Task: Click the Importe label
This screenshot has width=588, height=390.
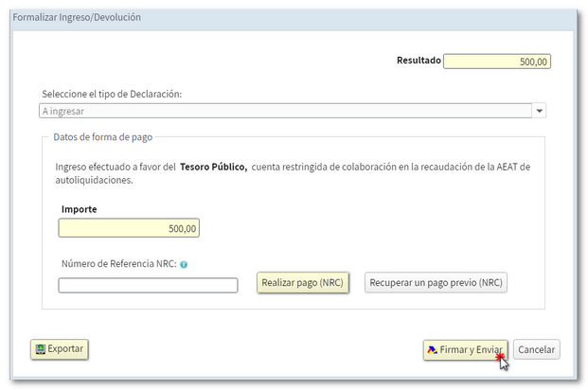Action: coord(80,208)
